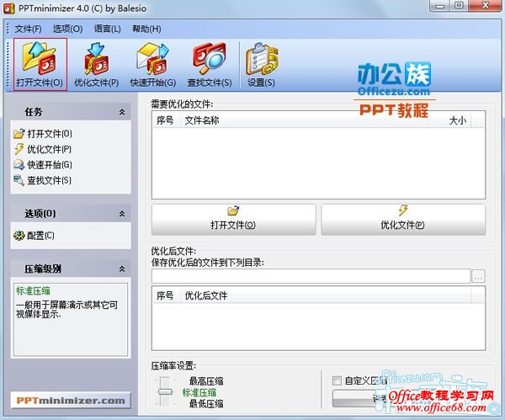The image size is (505, 420).
Task: Click the large 打开文件(O) button below file list
Action: (233, 219)
